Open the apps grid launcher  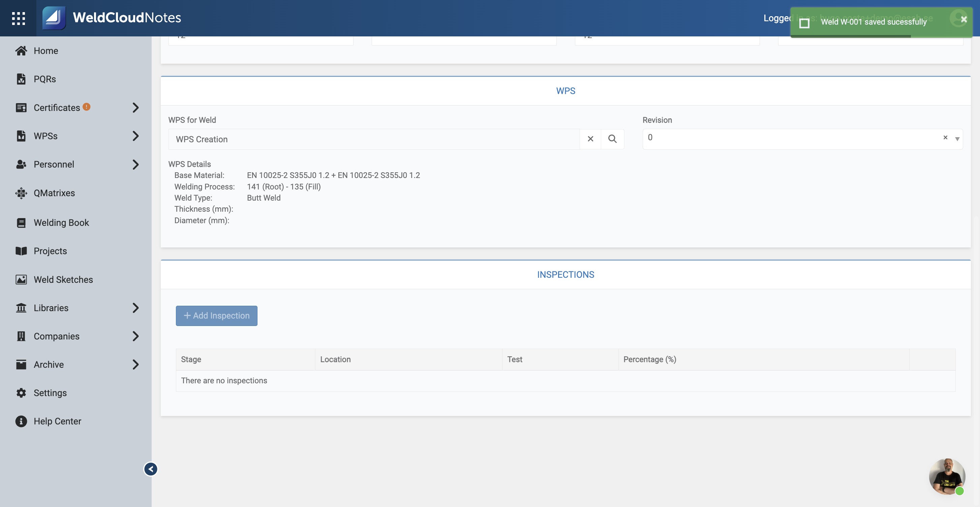click(18, 18)
